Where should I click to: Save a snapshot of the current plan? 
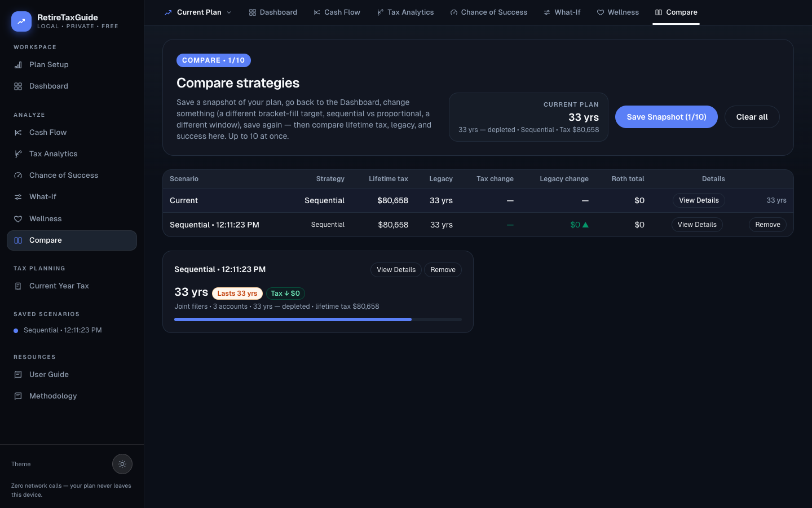[x=667, y=117]
